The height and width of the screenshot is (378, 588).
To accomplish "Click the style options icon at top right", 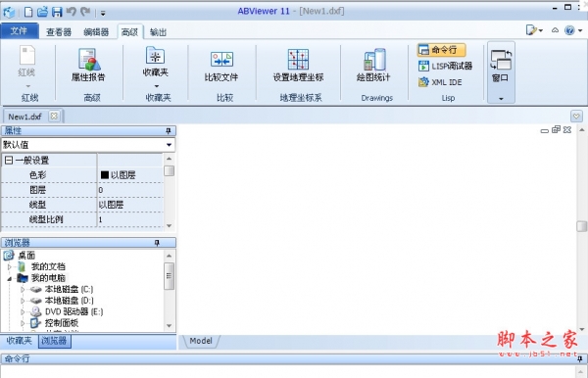I will click(531, 30).
